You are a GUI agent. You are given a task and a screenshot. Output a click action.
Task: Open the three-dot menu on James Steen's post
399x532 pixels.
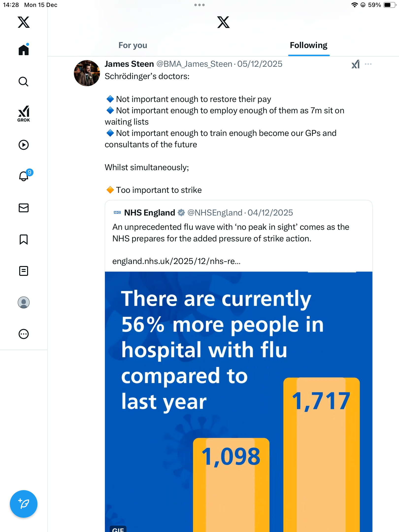[368, 64]
